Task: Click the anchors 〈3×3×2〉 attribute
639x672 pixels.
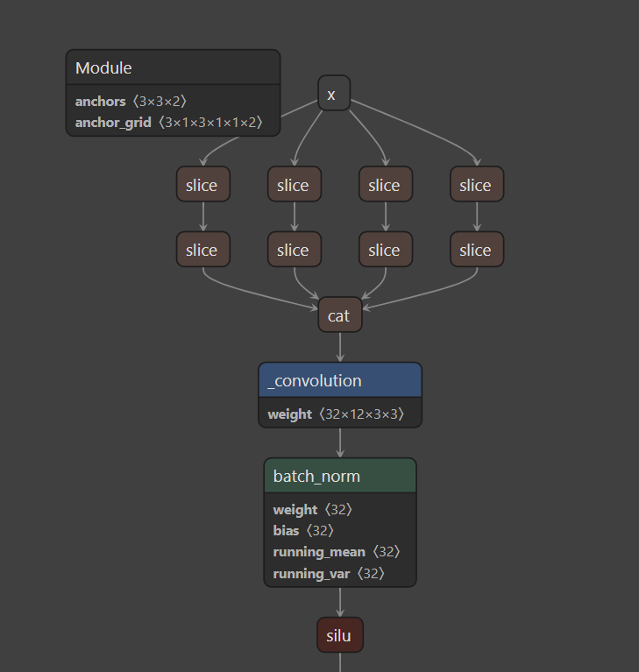Action: point(131,102)
